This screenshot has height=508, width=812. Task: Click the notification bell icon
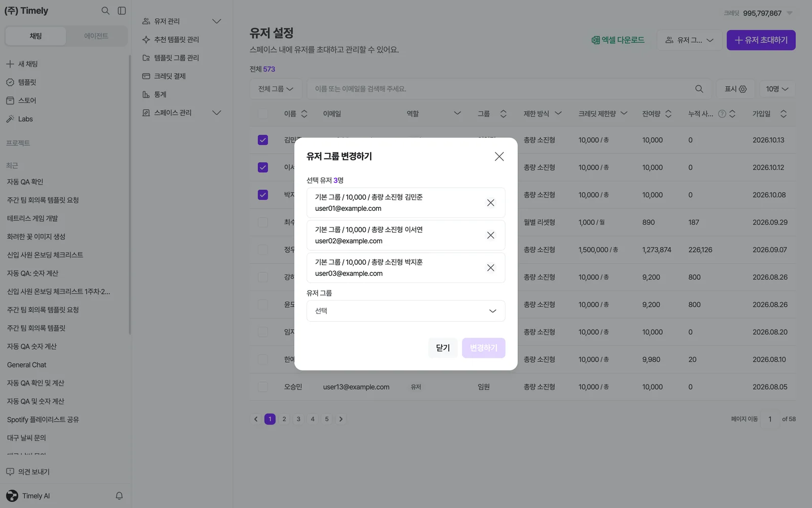119,496
